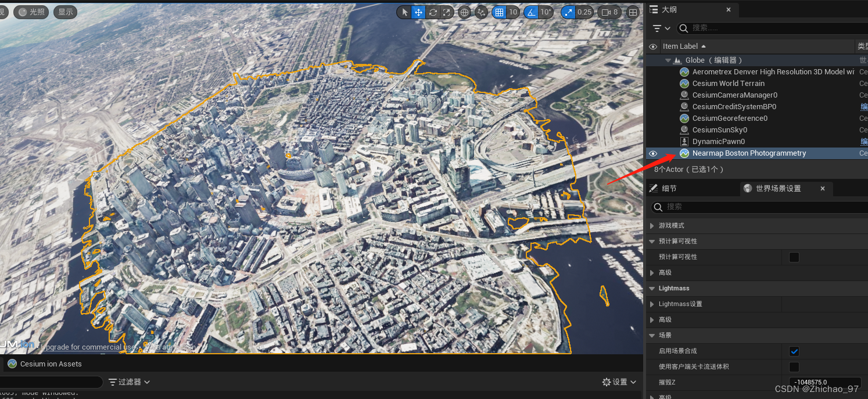
Task: Open the 过滤器 filters dropdown in output log
Action: (x=130, y=382)
